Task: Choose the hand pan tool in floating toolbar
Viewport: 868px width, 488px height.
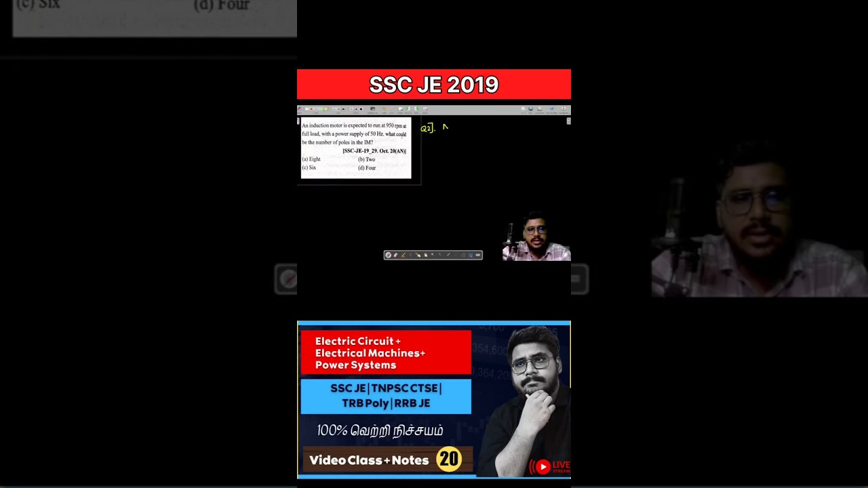Action: (x=425, y=255)
